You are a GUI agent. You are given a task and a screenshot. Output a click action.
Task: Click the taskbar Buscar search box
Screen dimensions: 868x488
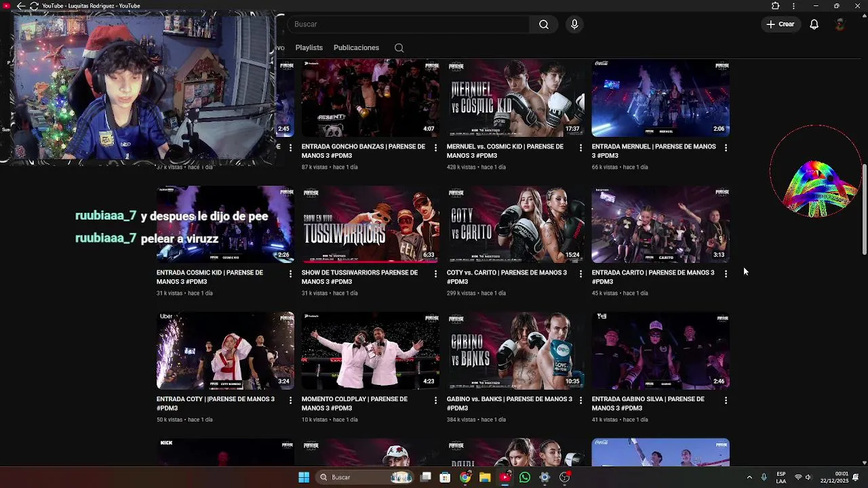pyautogui.click(x=366, y=477)
